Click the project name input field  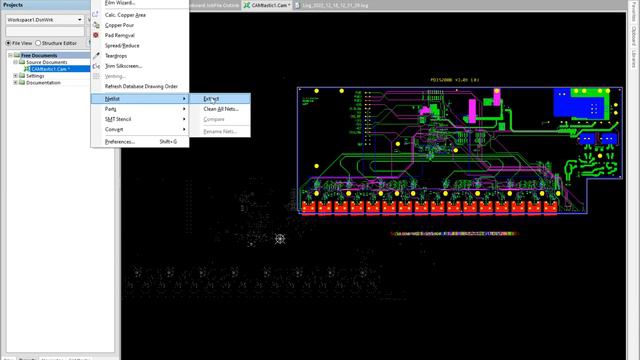(x=45, y=31)
